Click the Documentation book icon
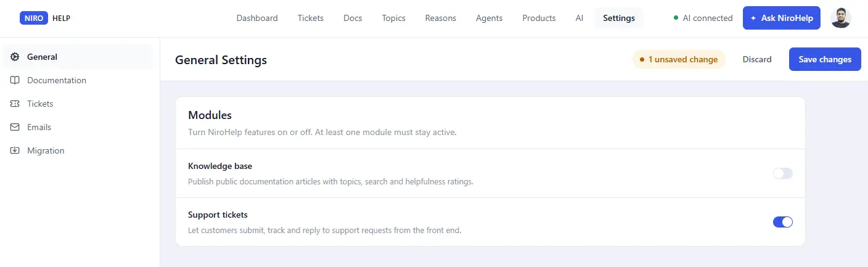This screenshot has width=868, height=267. pos(15,80)
